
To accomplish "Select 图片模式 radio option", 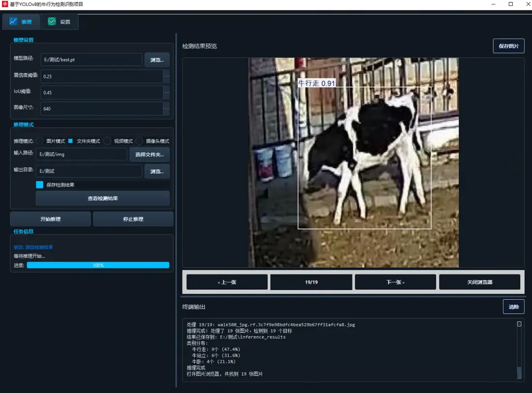I will pos(51,141).
